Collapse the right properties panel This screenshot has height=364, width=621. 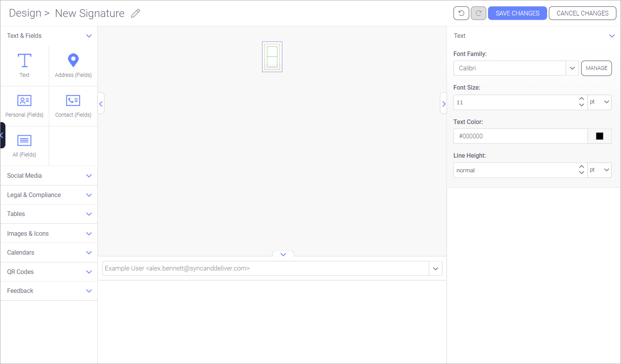coord(444,104)
